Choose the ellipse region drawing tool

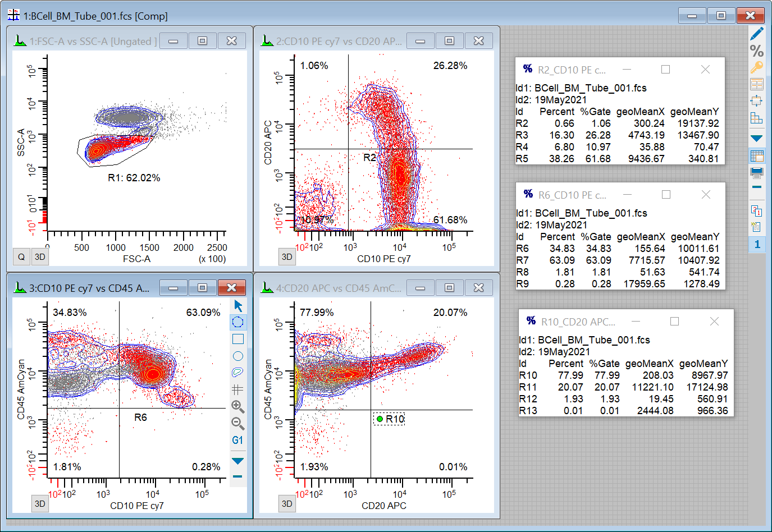point(238,356)
